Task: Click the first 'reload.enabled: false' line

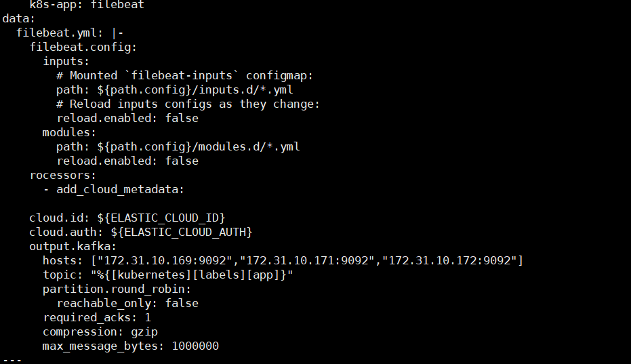Action: [127, 119]
